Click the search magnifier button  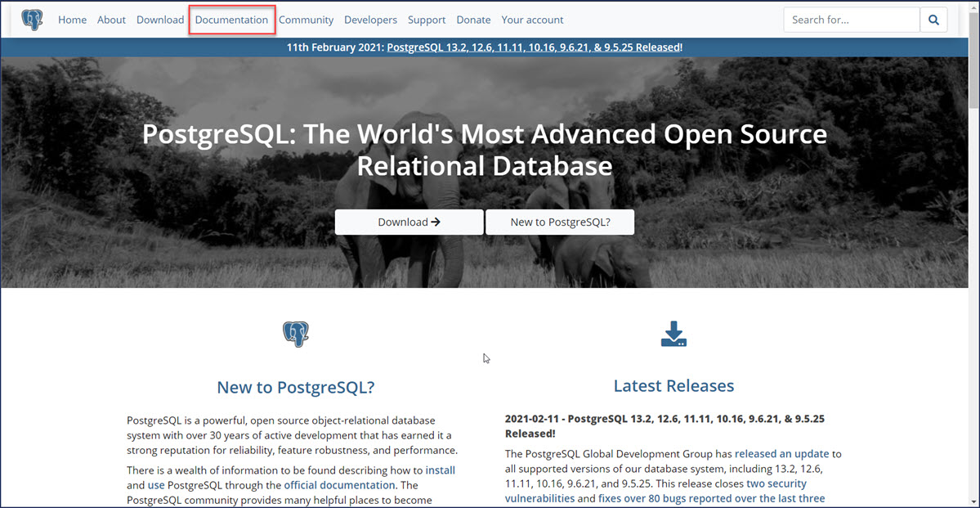point(933,20)
